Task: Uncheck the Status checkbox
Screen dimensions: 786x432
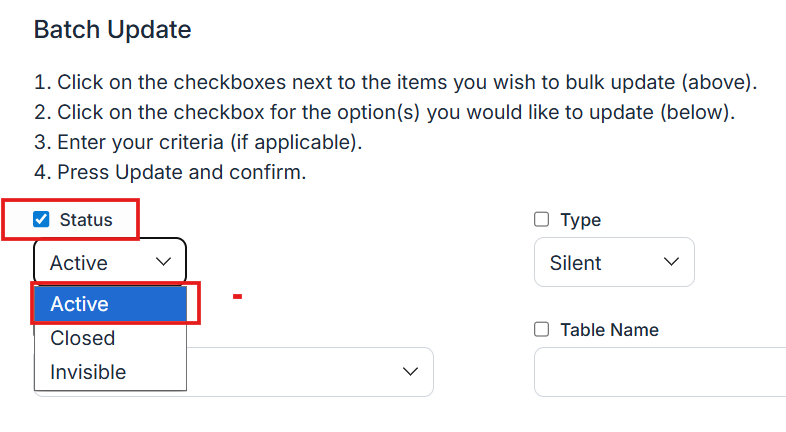Action: click(42, 220)
